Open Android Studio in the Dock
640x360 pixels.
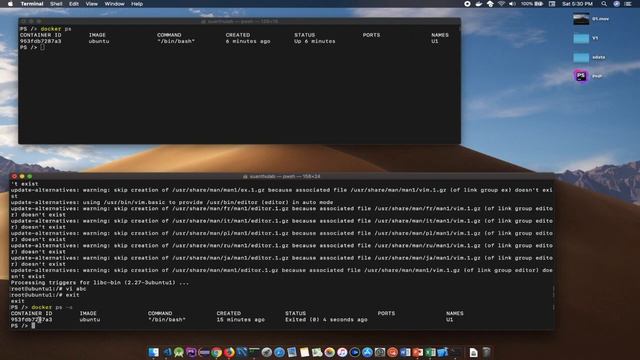tap(179, 352)
